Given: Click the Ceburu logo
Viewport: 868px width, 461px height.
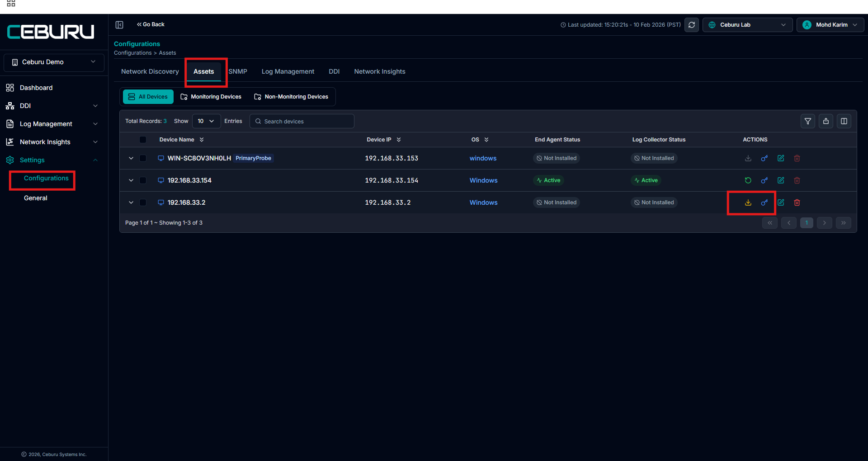Looking at the screenshot, I should point(51,32).
